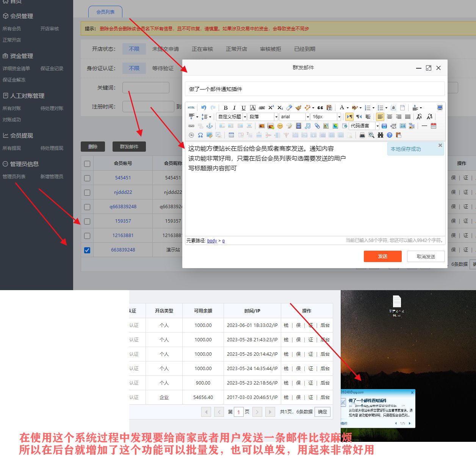Switch to HTML source editing mode

click(191, 107)
